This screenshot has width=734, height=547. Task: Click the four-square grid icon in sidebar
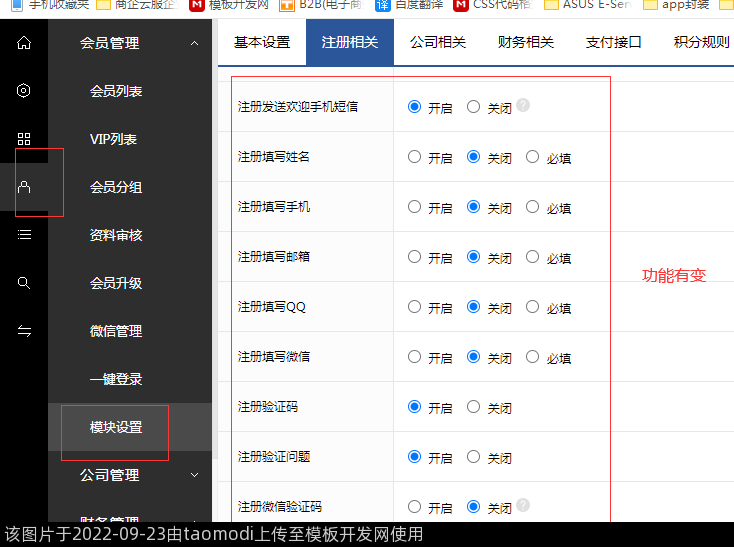pyautogui.click(x=24, y=139)
